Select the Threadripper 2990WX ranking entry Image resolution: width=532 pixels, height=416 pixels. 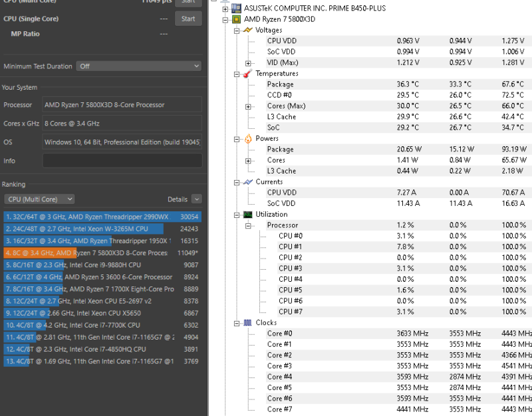pyautogui.click(x=102, y=217)
